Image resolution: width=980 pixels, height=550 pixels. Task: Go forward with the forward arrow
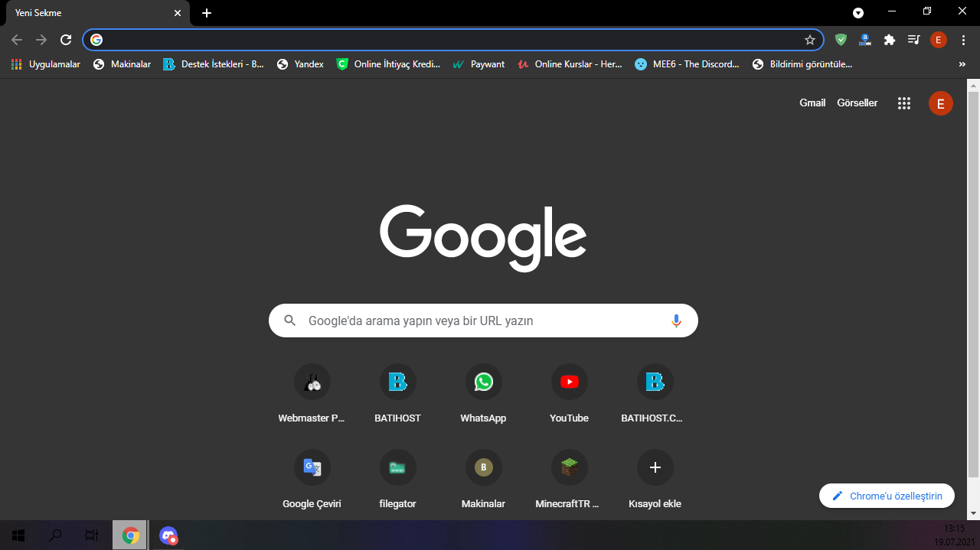point(41,40)
